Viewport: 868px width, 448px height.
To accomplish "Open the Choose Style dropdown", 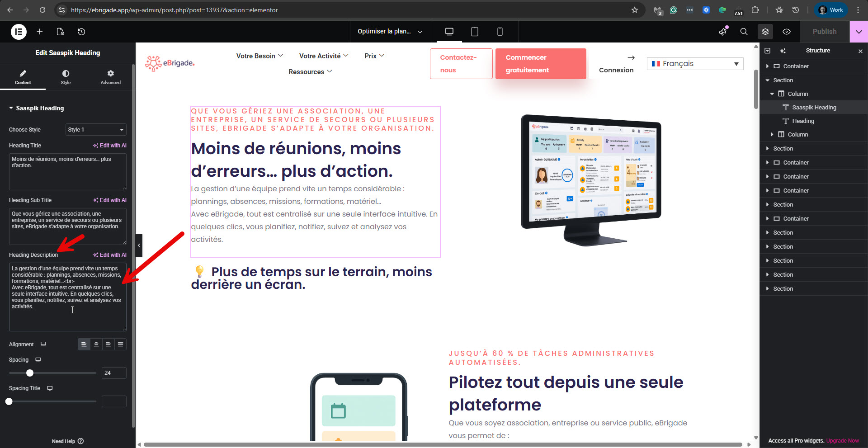I will [96, 130].
